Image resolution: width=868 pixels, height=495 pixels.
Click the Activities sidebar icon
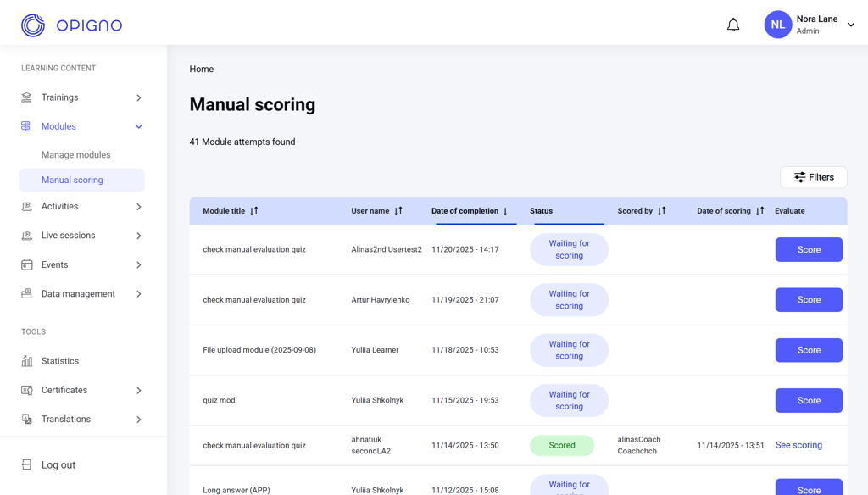(x=26, y=207)
